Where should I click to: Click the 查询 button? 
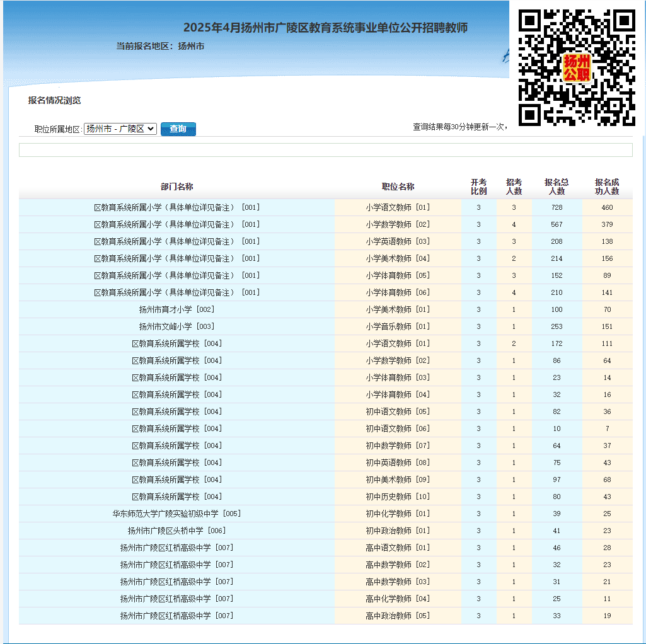(x=178, y=129)
